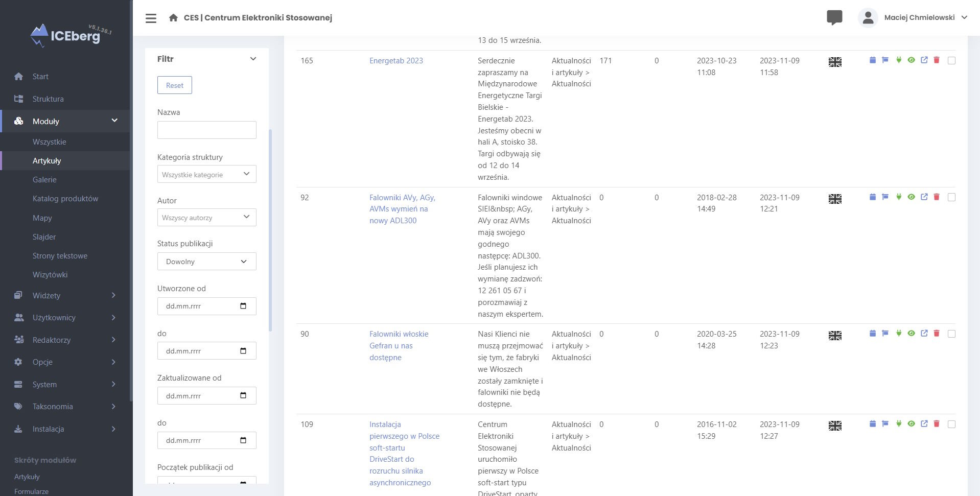Click UK flag in Falowniki AVy row

coord(835,199)
